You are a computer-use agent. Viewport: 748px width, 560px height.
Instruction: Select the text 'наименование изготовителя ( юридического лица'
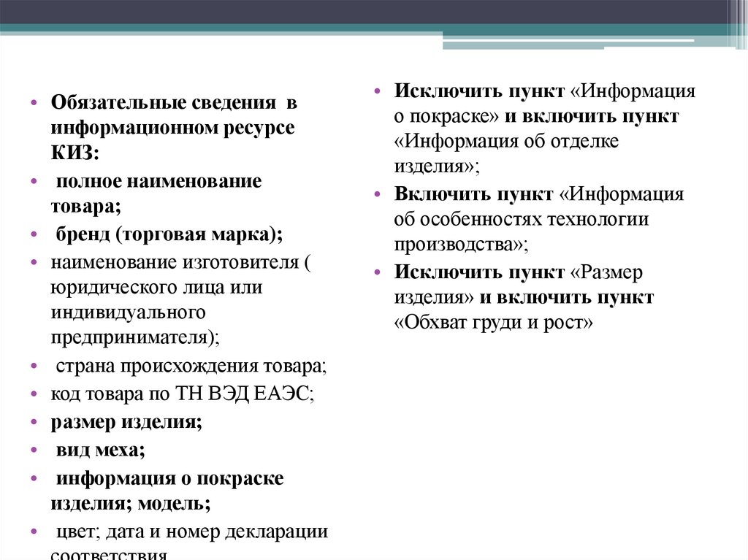coord(181,275)
